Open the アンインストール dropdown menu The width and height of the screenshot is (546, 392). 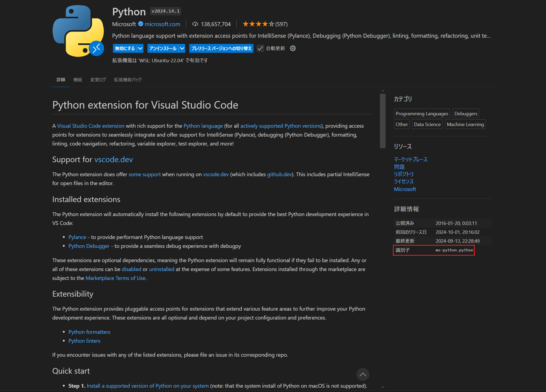182,48
